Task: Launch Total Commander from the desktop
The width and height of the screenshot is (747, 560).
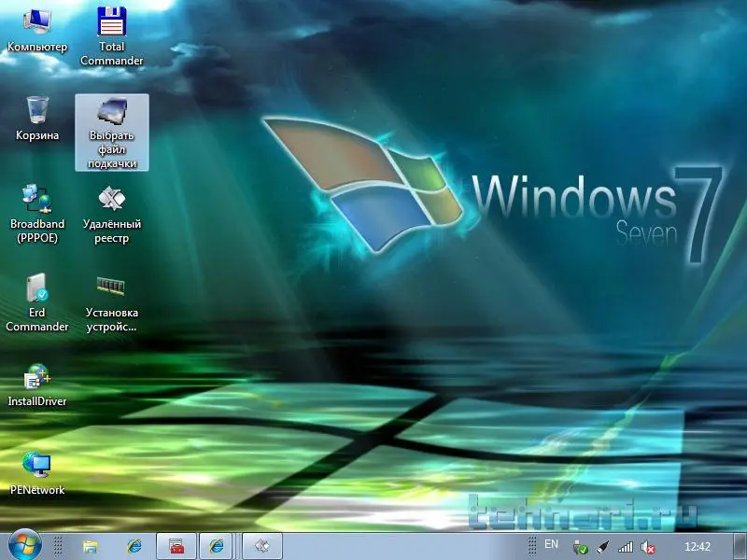Action: pyautogui.click(x=111, y=36)
